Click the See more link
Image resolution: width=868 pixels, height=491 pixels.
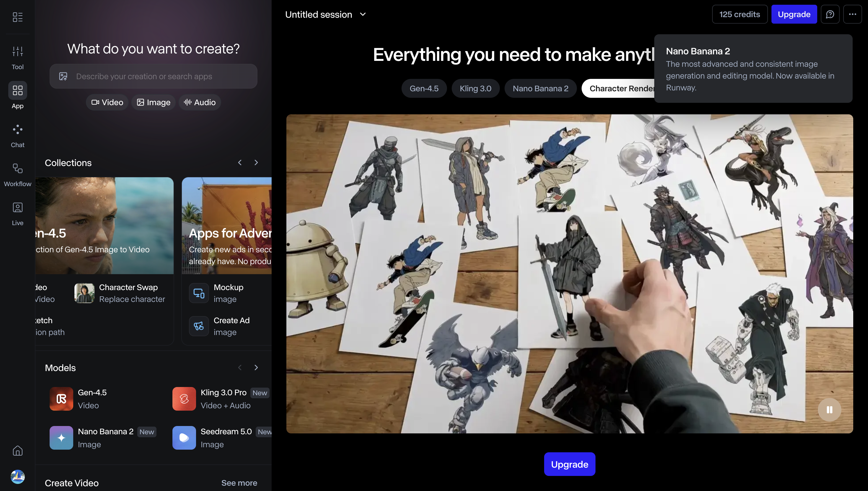click(x=239, y=482)
